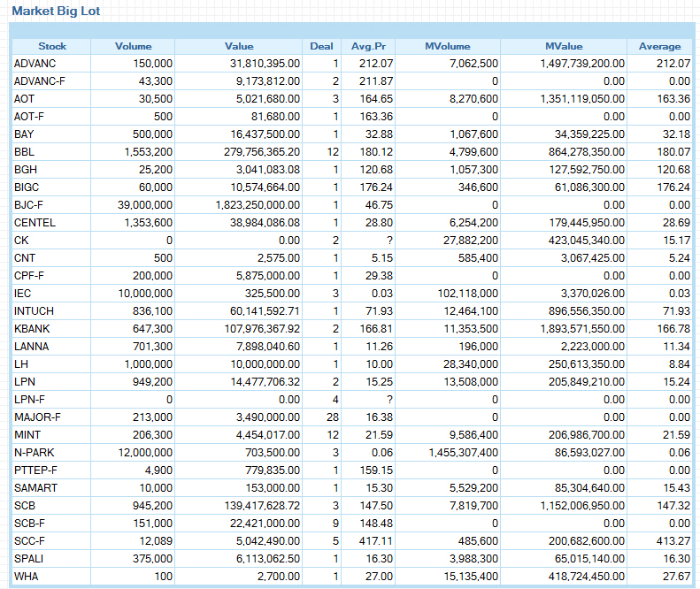
Task: Click the AOT stock name
Action: (24, 99)
